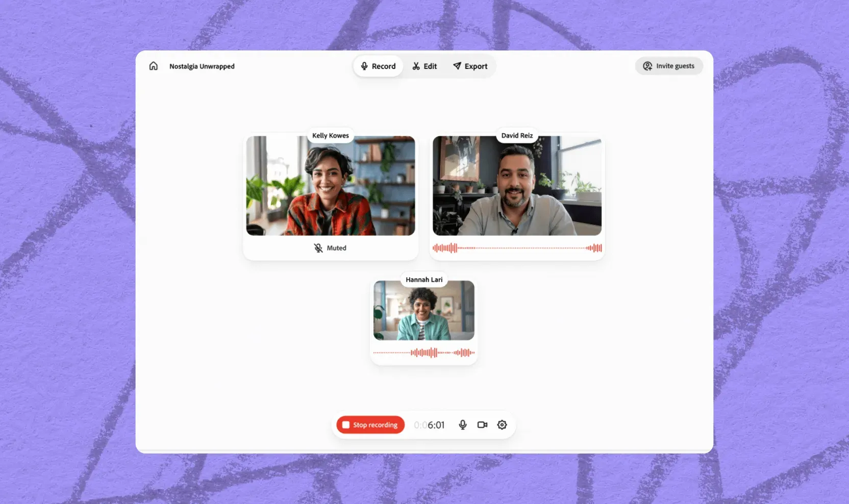
Task: Open microphone settings from the bottom bar
Action: [462, 424]
